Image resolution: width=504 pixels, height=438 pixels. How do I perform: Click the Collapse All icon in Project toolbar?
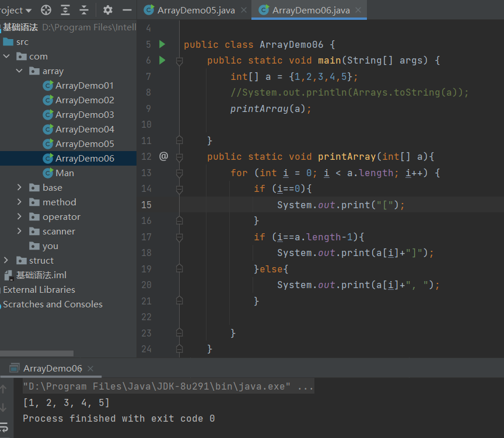(84, 10)
